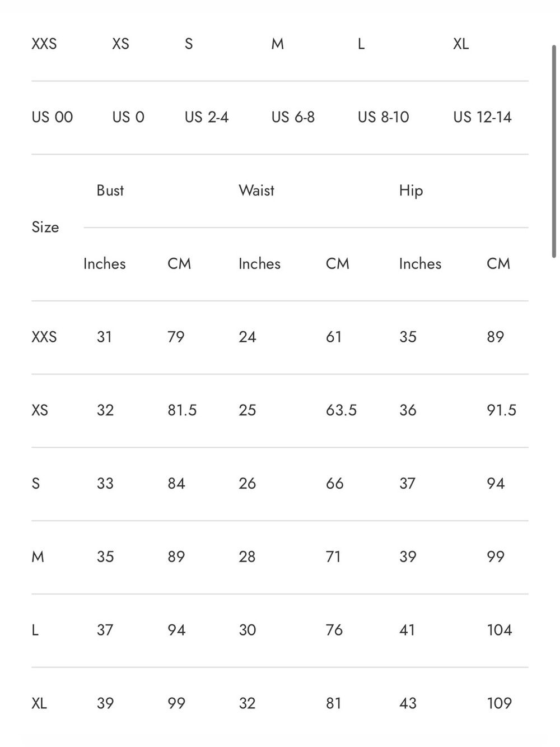Click the US 12-14 conversion cell
Screen dimensions: 560x747
click(x=482, y=117)
